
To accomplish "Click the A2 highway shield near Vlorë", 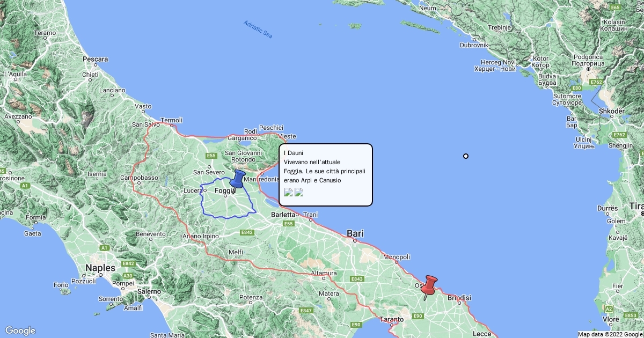I will [x=609, y=309].
